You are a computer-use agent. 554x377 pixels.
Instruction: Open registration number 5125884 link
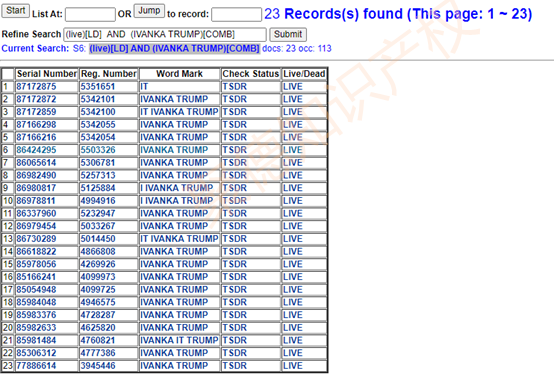[98, 188]
